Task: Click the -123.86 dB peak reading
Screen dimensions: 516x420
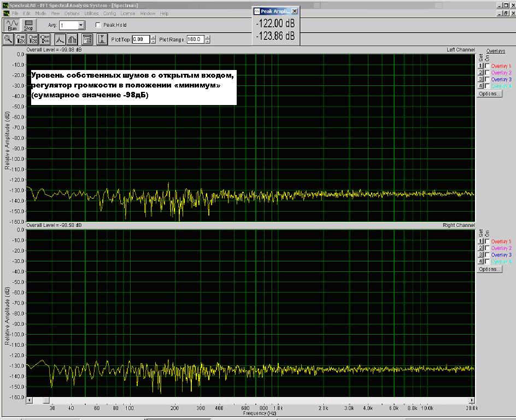Action: [275, 36]
